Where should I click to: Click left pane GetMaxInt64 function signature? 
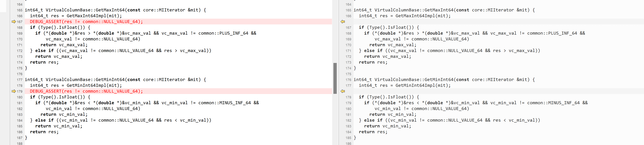tap(115, 10)
